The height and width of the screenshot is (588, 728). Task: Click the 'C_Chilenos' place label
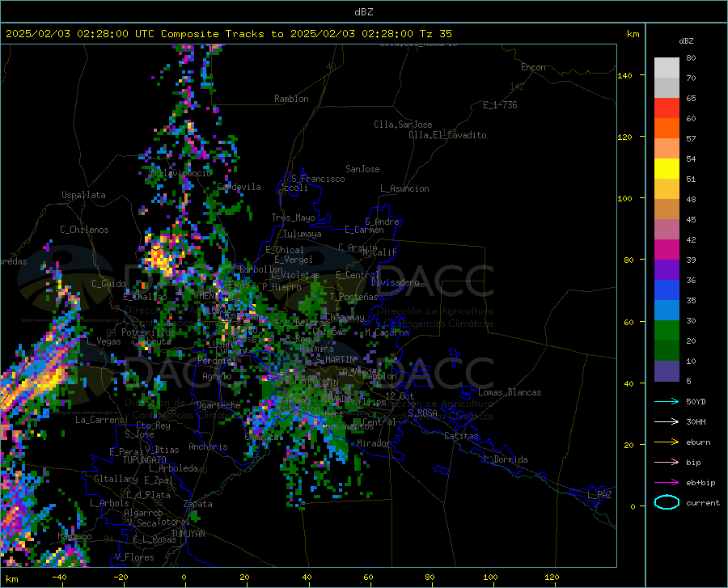pos(84,231)
